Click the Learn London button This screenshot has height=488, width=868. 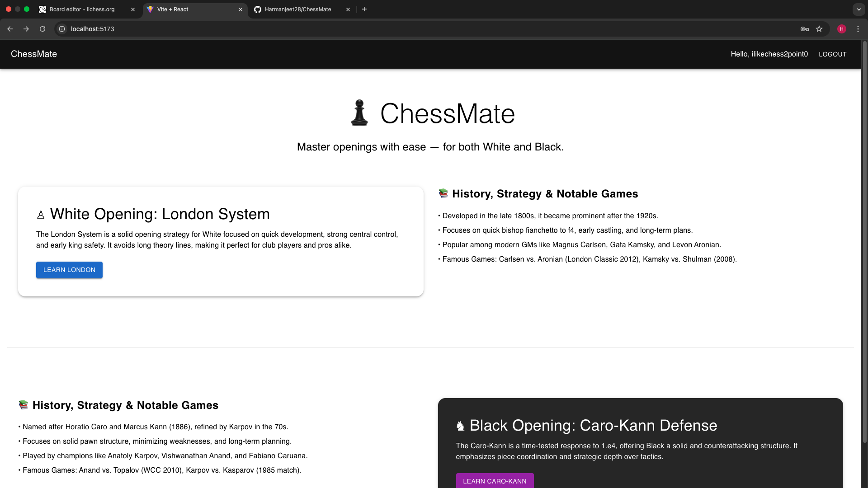coord(69,270)
